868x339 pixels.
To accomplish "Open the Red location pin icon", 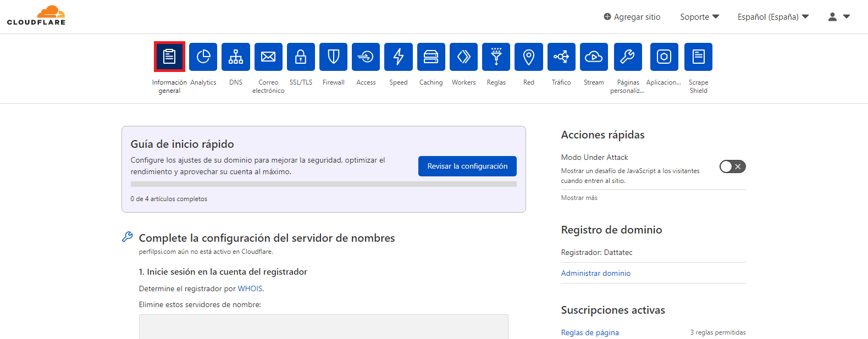I will click(x=528, y=57).
